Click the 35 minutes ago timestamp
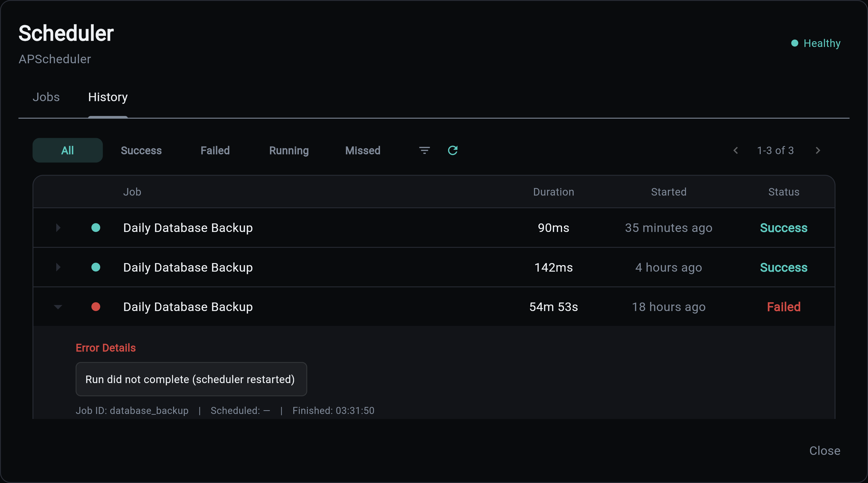868x483 pixels. 669,228
